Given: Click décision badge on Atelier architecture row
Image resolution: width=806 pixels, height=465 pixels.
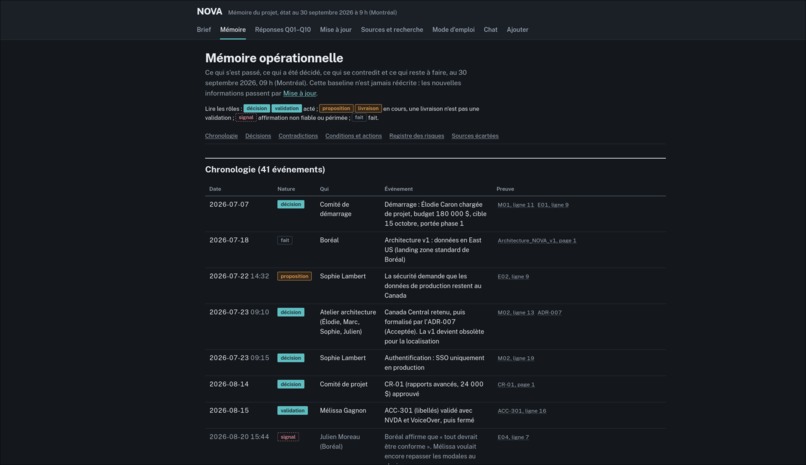Looking at the screenshot, I should coord(291,312).
